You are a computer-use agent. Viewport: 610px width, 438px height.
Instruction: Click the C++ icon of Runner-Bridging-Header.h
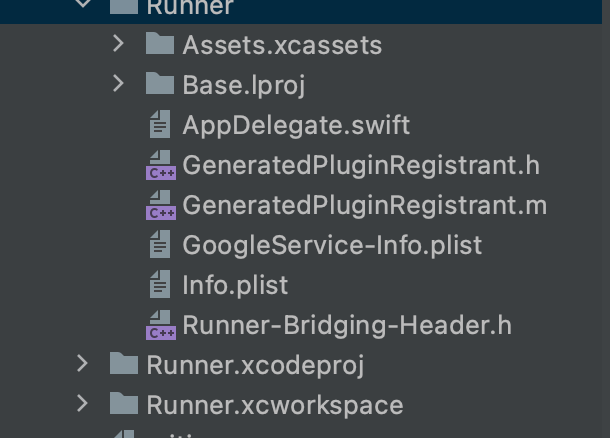(161, 325)
